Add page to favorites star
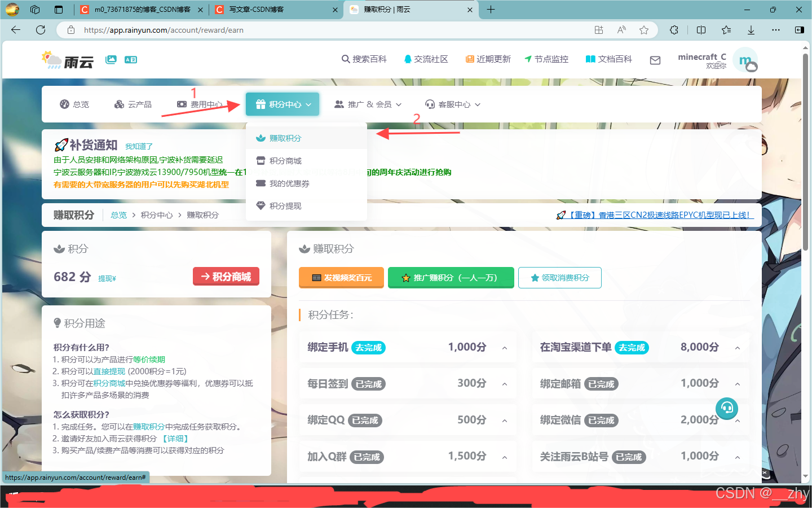 pyautogui.click(x=644, y=30)
